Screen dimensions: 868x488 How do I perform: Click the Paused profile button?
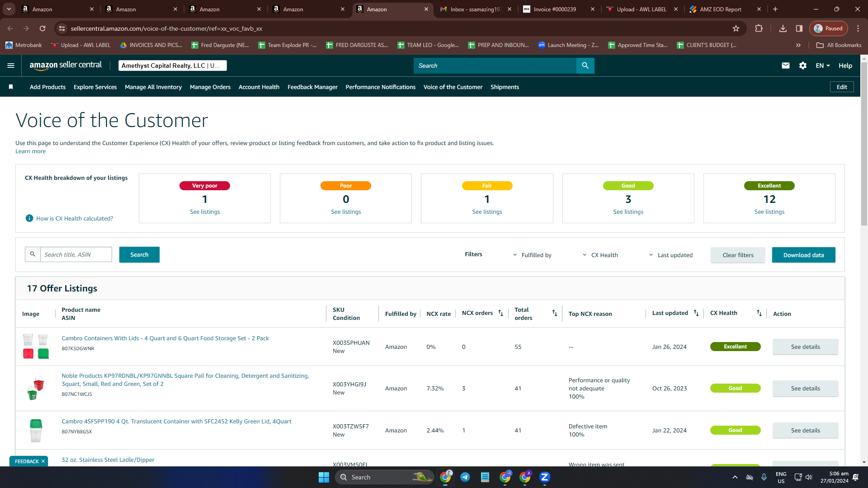[x=828, y=28]
